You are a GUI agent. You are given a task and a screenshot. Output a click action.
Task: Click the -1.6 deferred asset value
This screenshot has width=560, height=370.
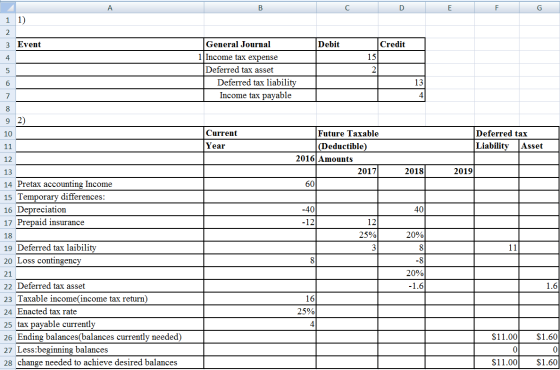click(x=402, y=286)
